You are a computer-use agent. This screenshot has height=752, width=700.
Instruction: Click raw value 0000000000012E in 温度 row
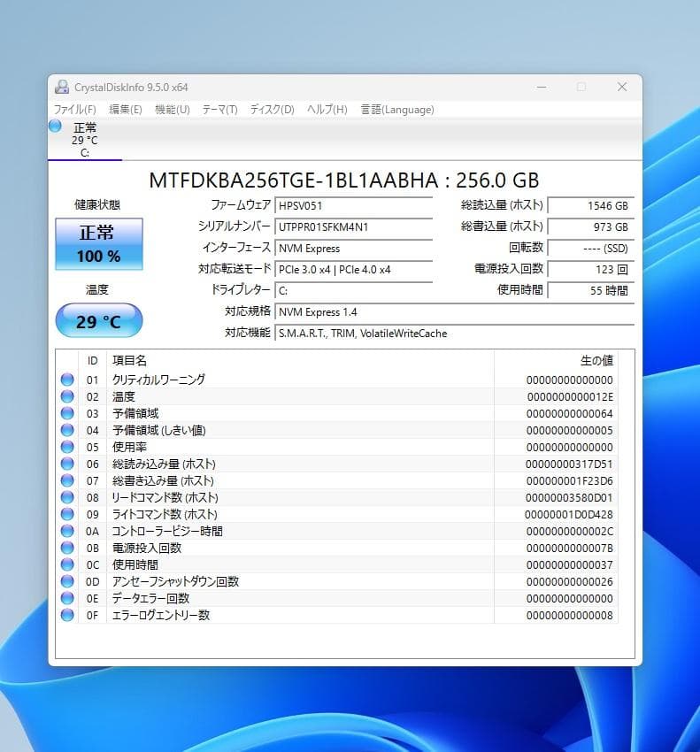pos(570,396)
